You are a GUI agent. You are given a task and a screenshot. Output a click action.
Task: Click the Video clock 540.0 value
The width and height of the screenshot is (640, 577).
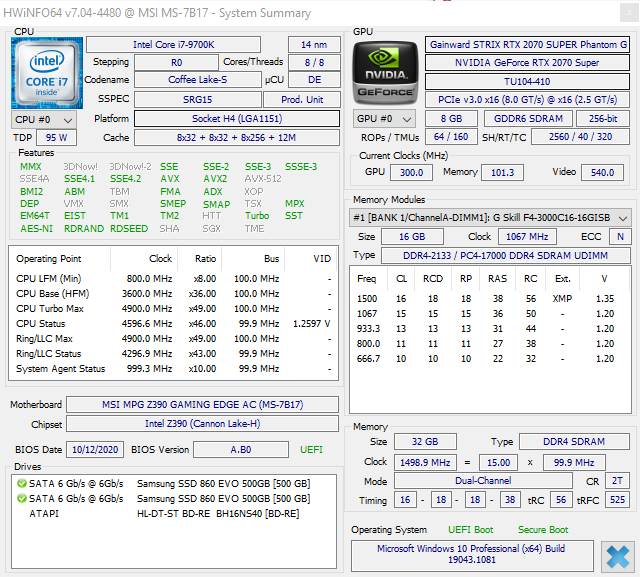602,173
